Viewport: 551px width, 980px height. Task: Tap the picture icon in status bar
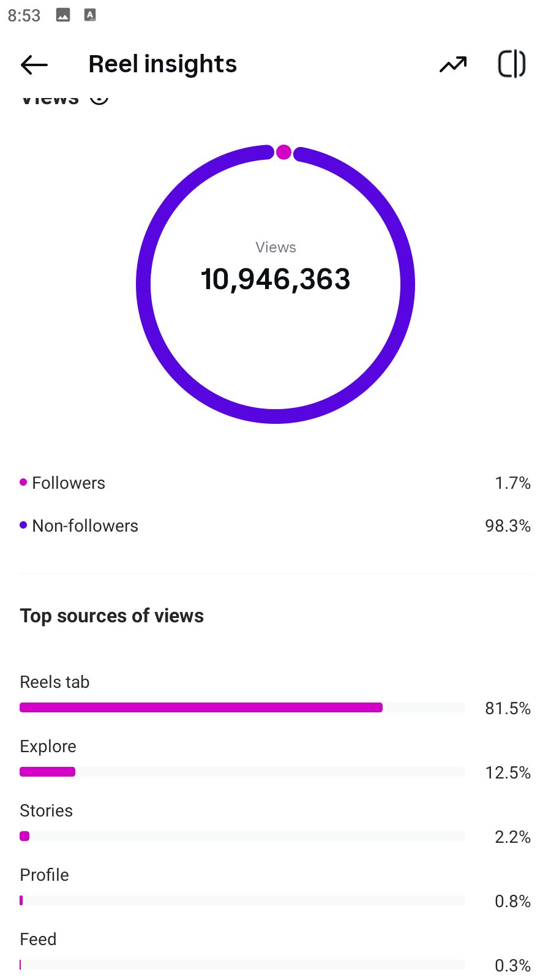(63, 15)
